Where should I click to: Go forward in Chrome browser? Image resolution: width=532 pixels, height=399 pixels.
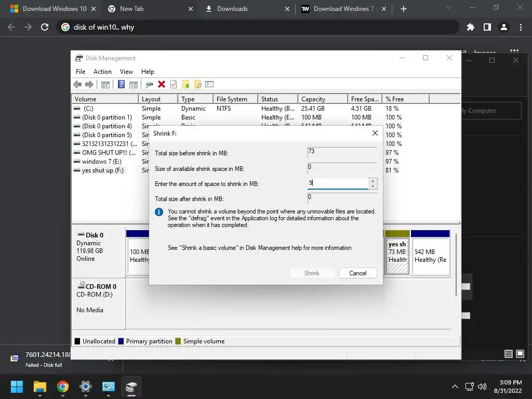(x=28, y=27)
